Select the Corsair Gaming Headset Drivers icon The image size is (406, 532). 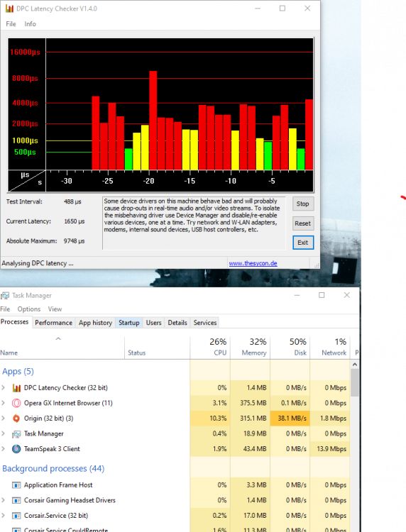16,501
